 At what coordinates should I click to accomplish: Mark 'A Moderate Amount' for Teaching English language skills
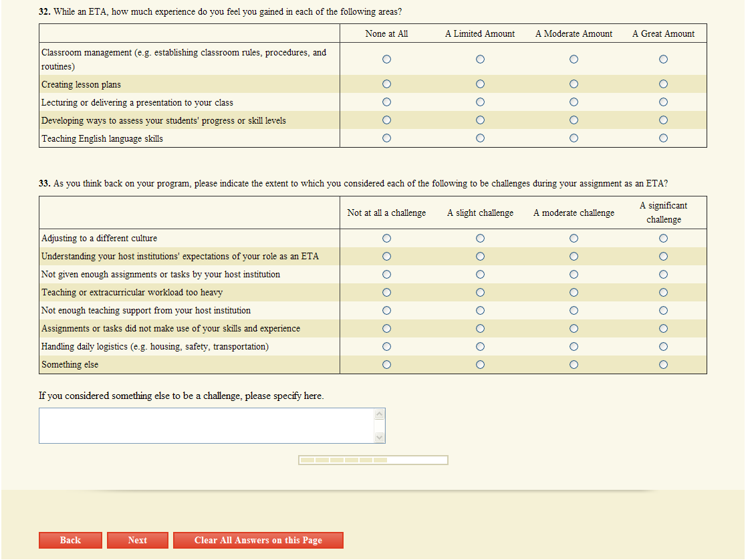coord(574,138)
